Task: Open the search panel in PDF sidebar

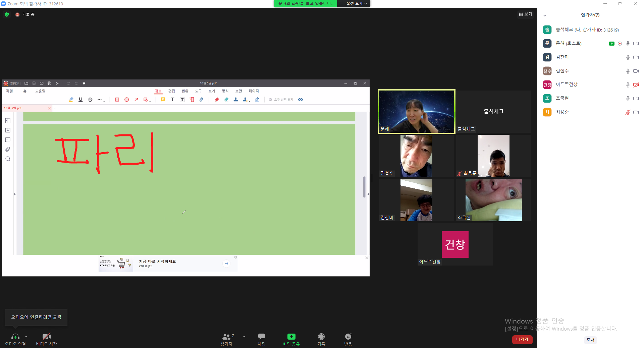Action: point(8,159)
